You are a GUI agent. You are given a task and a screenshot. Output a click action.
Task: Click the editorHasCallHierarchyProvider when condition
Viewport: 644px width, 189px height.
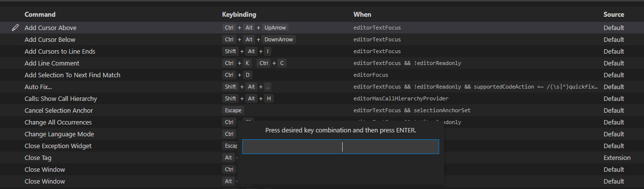pyautogui.click(x=401, y=98)
